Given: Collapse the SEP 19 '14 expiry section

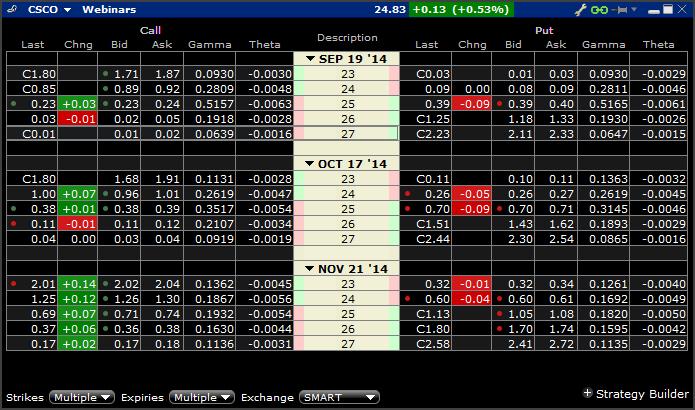Looking at the screenshot, I should [x=312, y=59].
